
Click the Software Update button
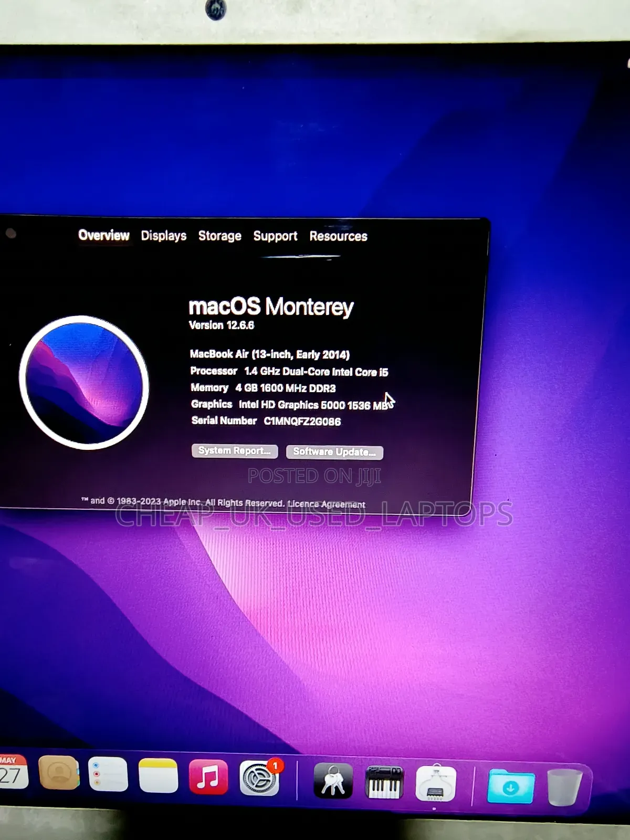334,452
